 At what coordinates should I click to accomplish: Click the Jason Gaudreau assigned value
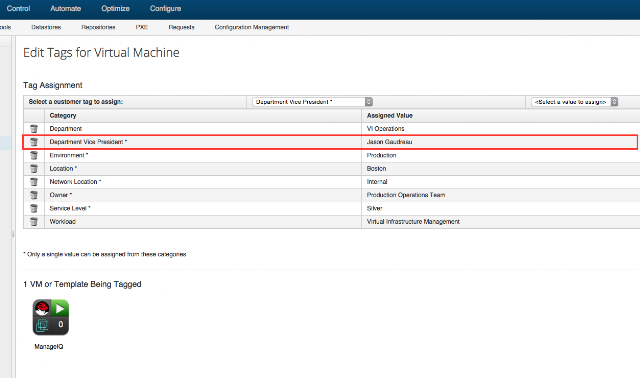tap(389, 142)
